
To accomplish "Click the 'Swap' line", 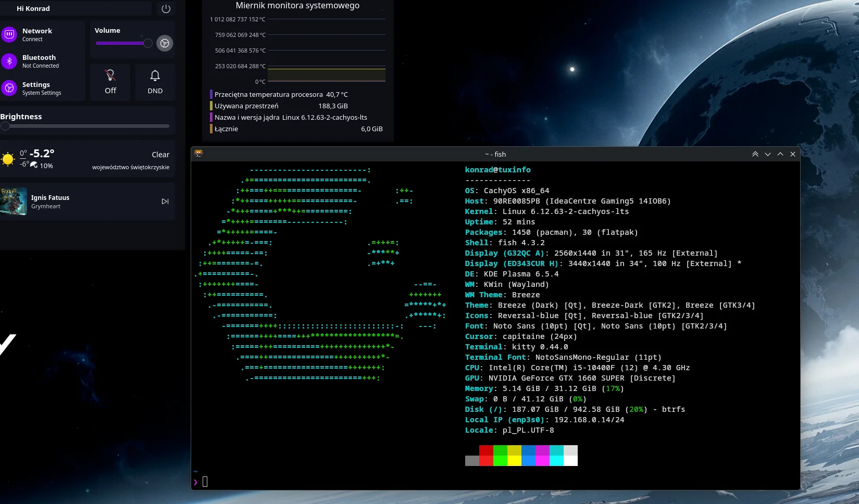I will [x=526, y=399].
